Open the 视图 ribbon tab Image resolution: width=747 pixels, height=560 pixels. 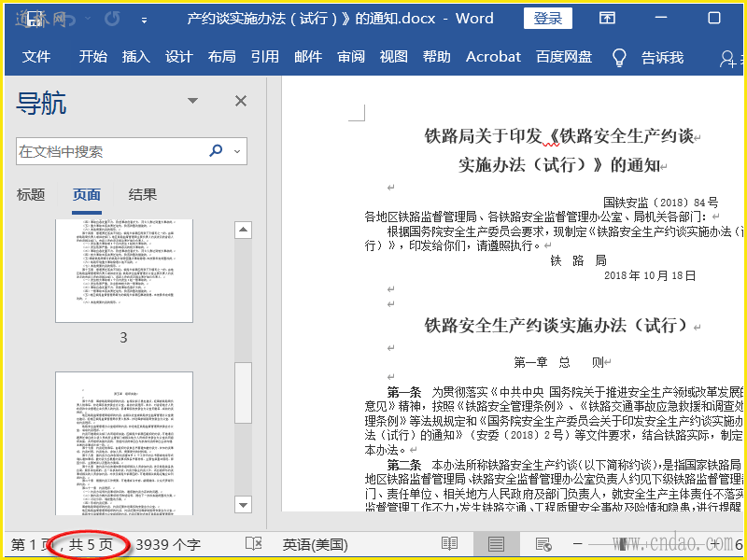[393, 57]
